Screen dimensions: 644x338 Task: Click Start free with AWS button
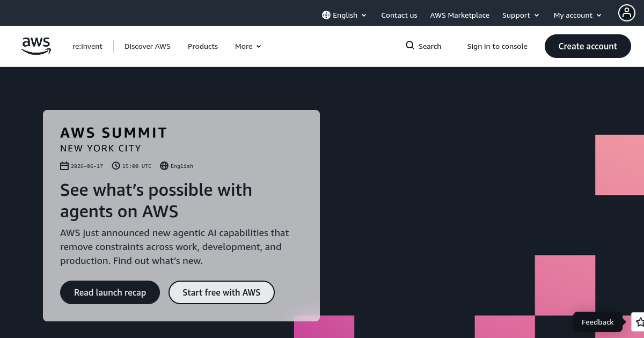[x=222, y=292]
